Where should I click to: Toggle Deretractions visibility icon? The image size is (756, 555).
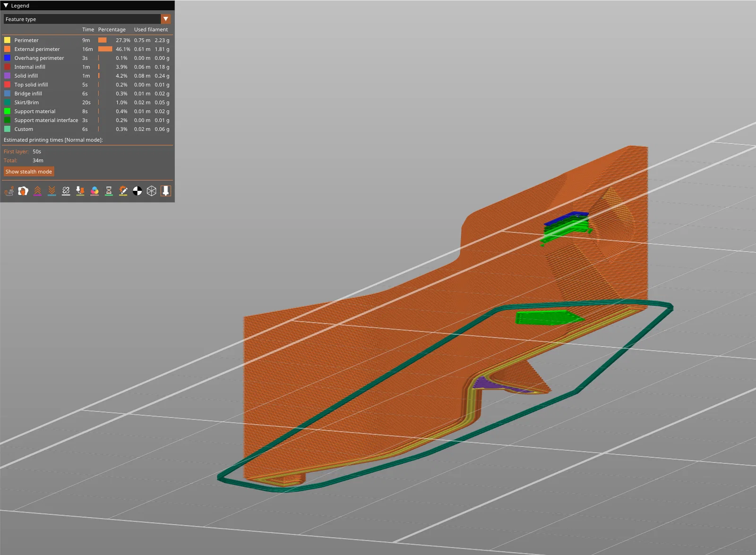pyautogui.click(x=52, y=191)
